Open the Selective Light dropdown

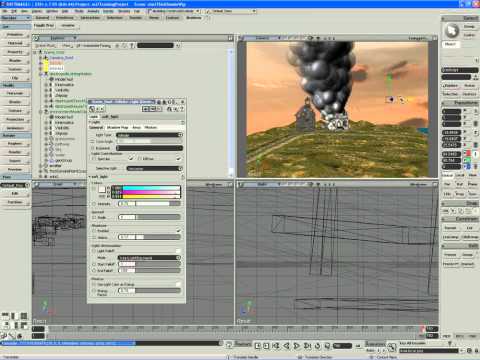pyautogui.click(x=154, y=168)
